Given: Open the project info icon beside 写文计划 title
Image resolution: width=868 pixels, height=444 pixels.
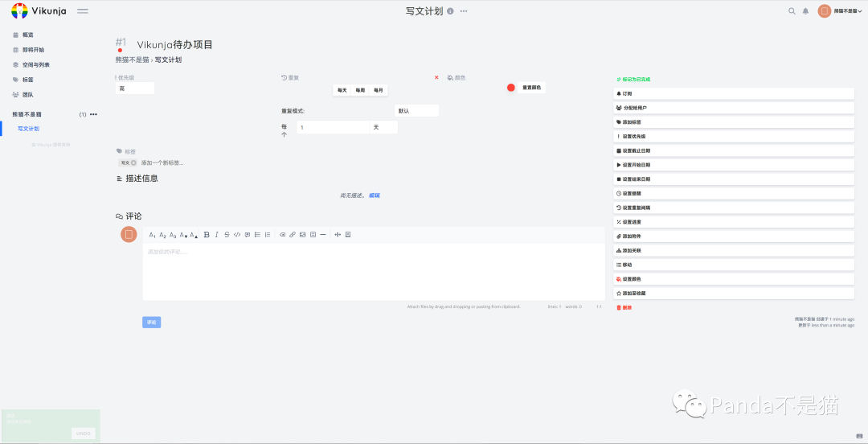Looking at the screenshot, I should coord(450,11).
